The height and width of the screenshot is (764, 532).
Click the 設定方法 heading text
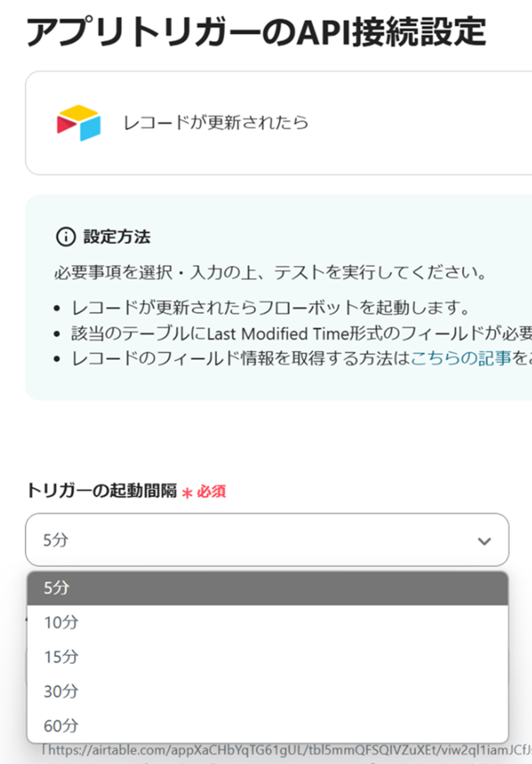pos(117,236)
